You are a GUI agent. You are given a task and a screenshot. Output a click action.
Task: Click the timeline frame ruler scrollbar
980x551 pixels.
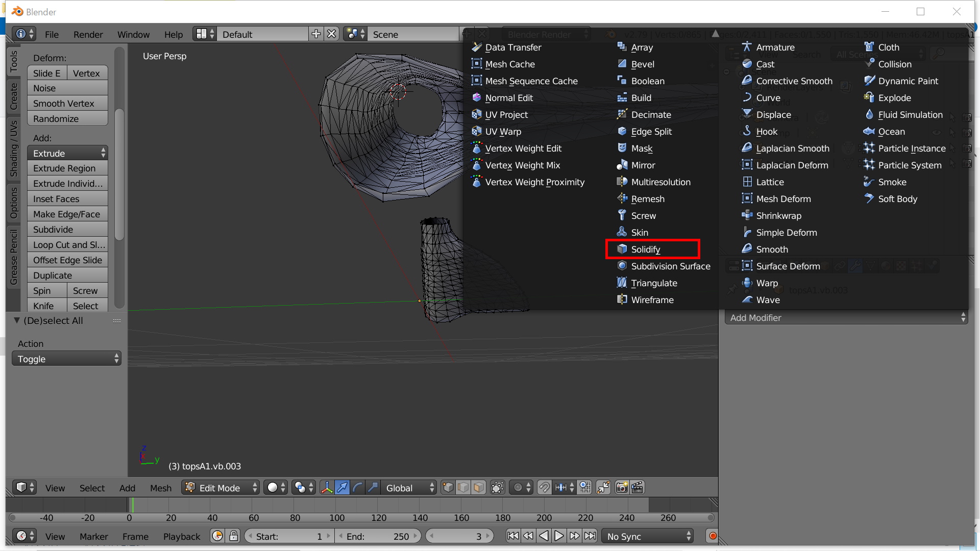pos(361,517)
